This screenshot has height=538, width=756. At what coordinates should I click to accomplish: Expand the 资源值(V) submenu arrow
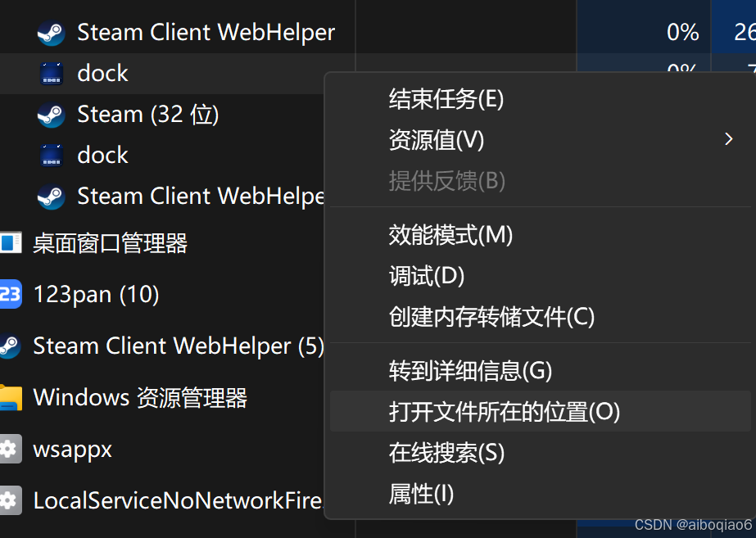pyautogui.click(x=728, y=139)
